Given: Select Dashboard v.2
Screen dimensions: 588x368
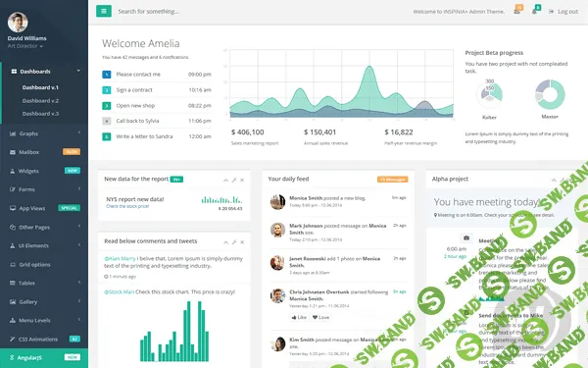Looking at the screenshot, I should 40,101.
